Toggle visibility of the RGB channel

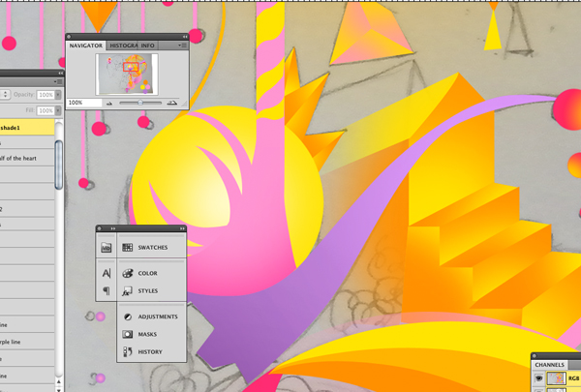pos(538,378)
